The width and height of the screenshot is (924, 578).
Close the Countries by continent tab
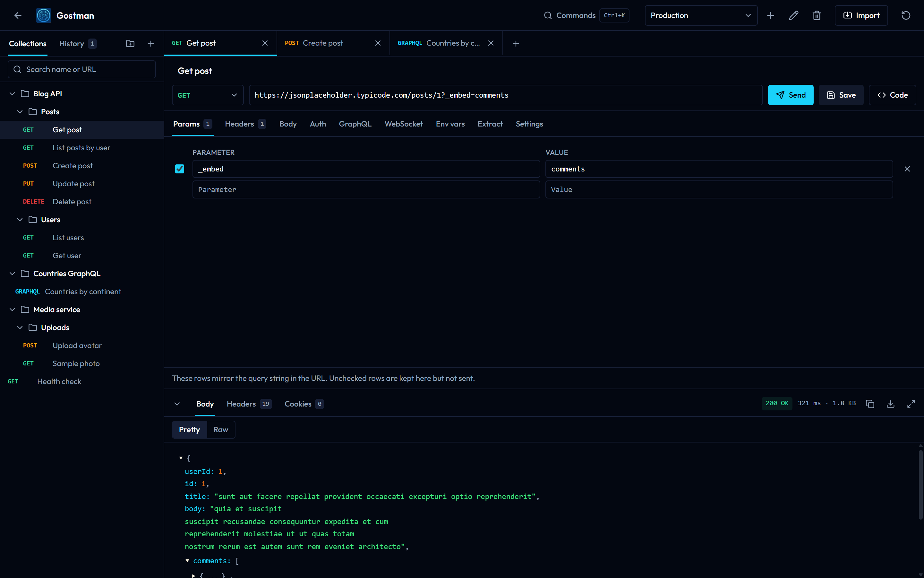tap(491, 43)
